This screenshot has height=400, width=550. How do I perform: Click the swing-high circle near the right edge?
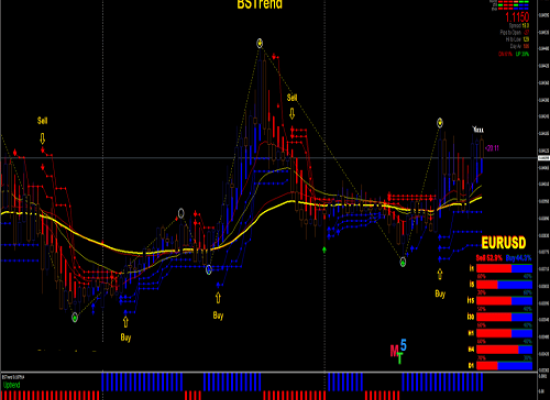[x=440, y=123]
